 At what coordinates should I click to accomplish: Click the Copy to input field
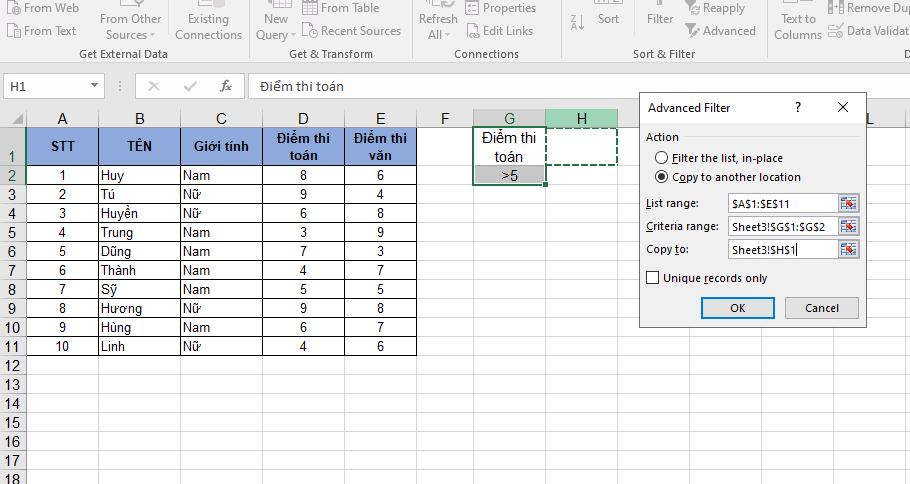point(782,250)
